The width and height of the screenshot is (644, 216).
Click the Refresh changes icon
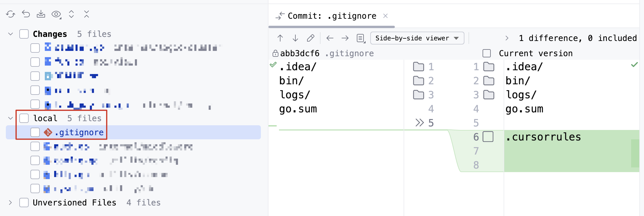(11, 14)
